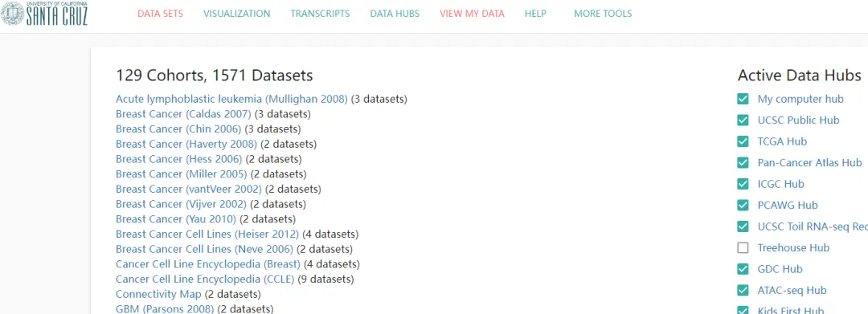
Task: Toggle the Pan-Cancer Atlas Hub checkbox
Action: click(743, 162)
